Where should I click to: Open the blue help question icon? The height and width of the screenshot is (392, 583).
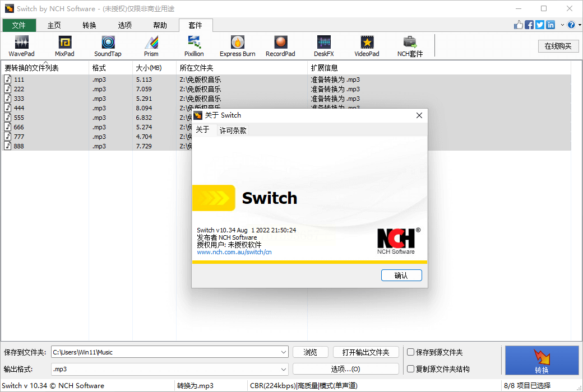point(571,25)
